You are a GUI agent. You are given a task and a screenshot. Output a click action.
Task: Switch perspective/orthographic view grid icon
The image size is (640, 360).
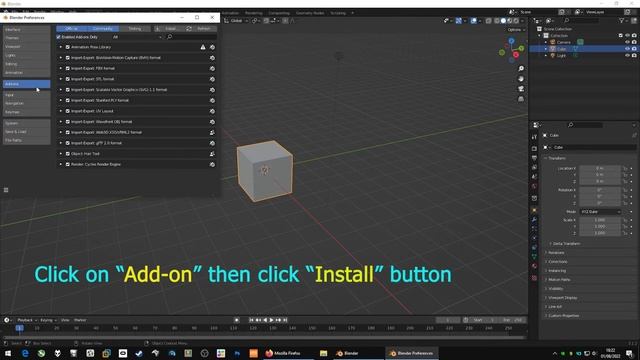coord(521,99)
